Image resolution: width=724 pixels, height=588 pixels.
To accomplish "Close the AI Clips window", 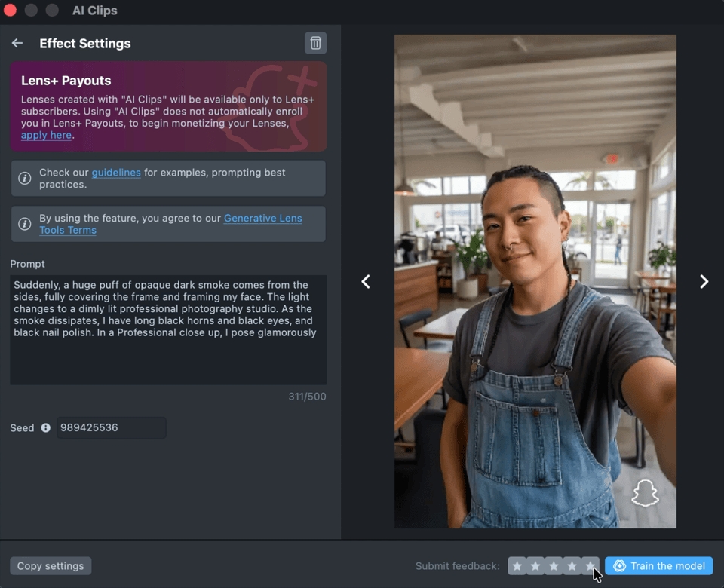I will click(10, 10).
